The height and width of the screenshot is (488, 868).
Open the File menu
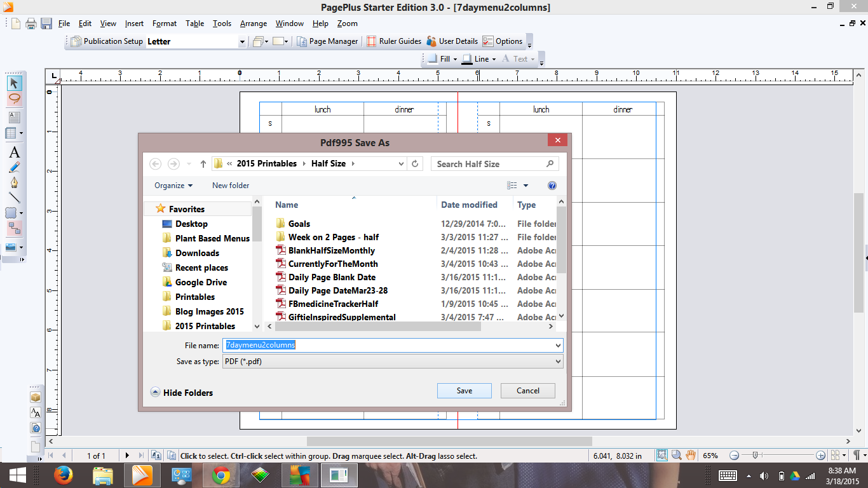point(64,24)
